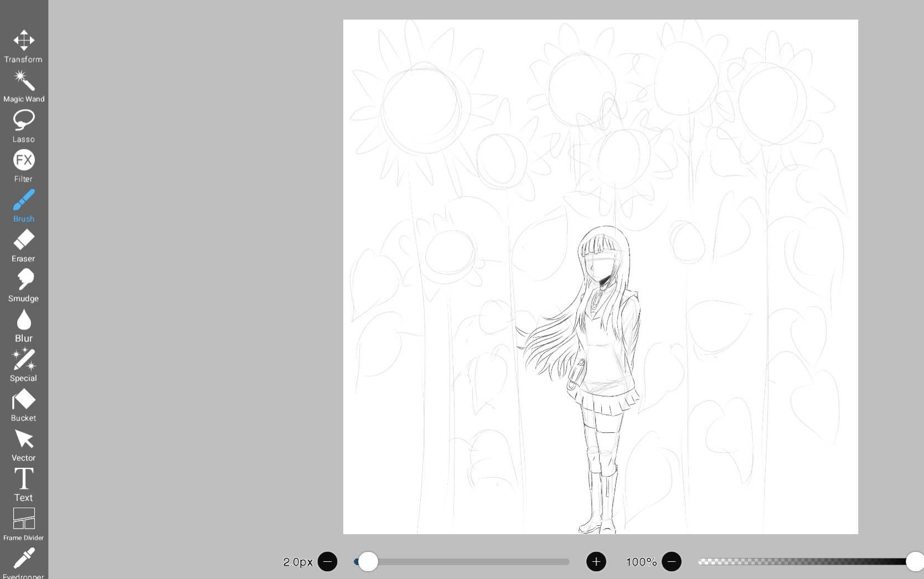Decrease opacity with the minus button

[672, 562]
